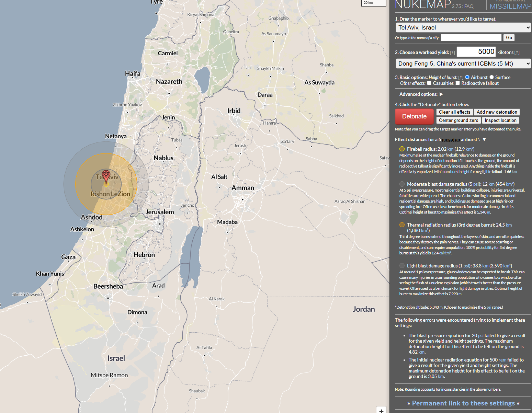
Task: Click Add new detonation button
Action: click(497, 112)
